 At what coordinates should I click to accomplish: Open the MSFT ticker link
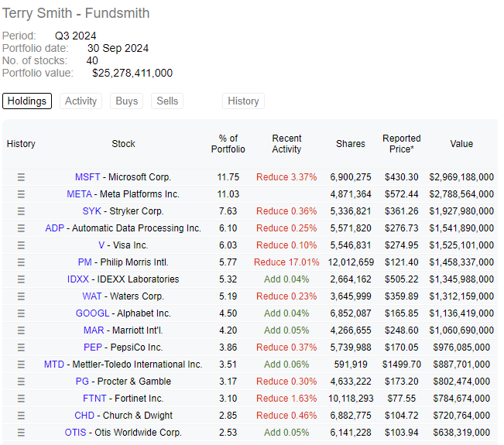coord(87,177)
